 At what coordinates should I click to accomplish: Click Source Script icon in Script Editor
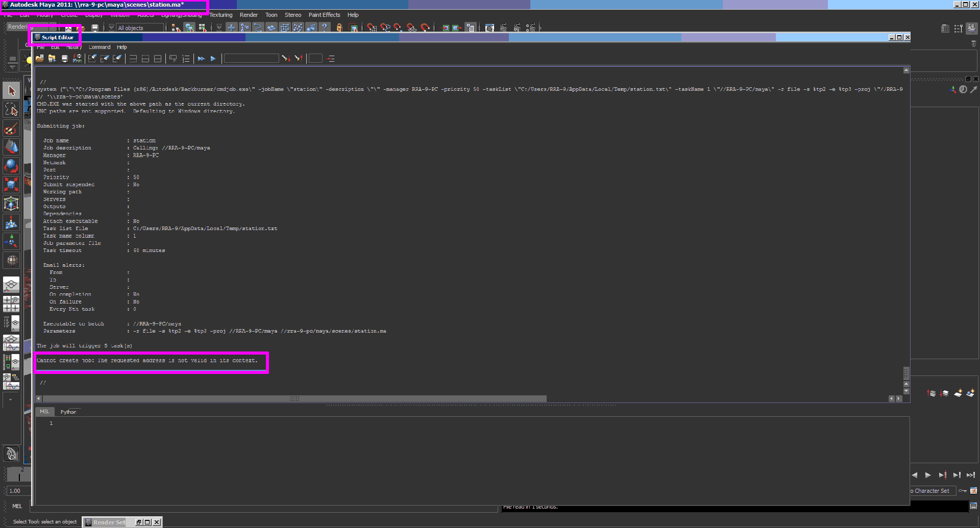coord(52,59)
